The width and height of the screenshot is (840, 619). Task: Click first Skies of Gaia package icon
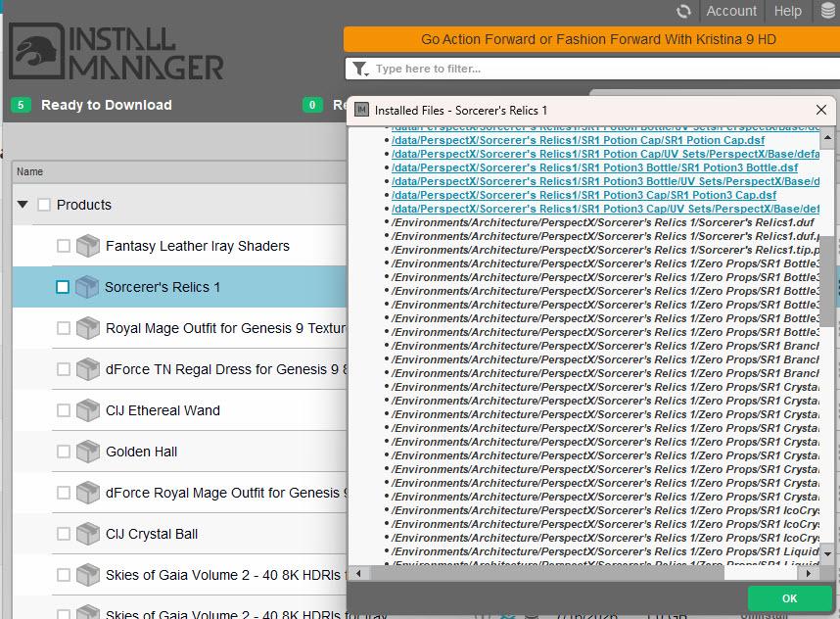(87, 575)
